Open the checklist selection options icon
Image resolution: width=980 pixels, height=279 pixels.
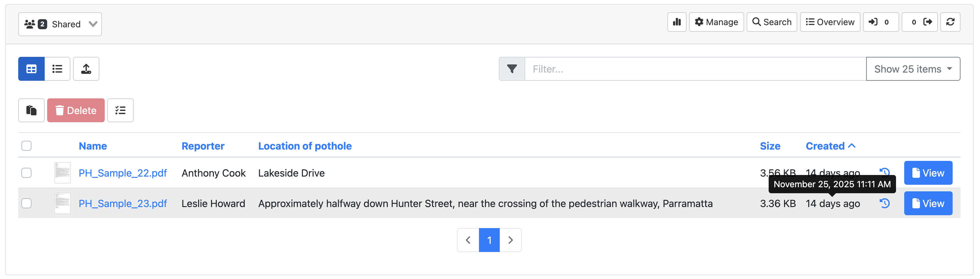[x=120, y=110]
